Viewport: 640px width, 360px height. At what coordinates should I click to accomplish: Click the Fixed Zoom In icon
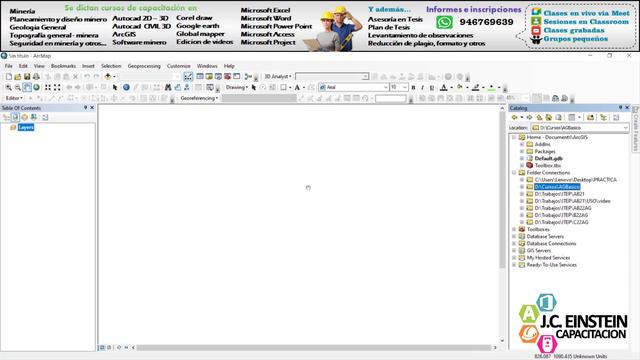tap(48, 87)
